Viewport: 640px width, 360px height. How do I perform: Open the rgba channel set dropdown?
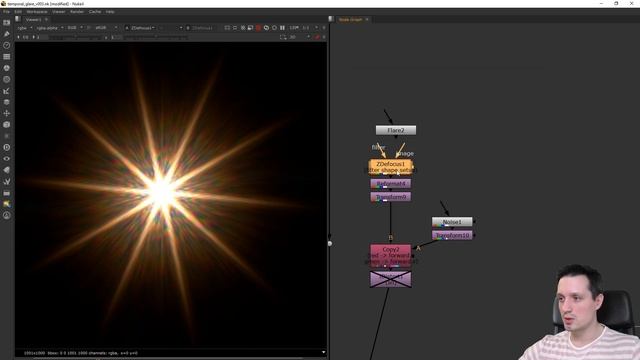[x=24, y=28]
